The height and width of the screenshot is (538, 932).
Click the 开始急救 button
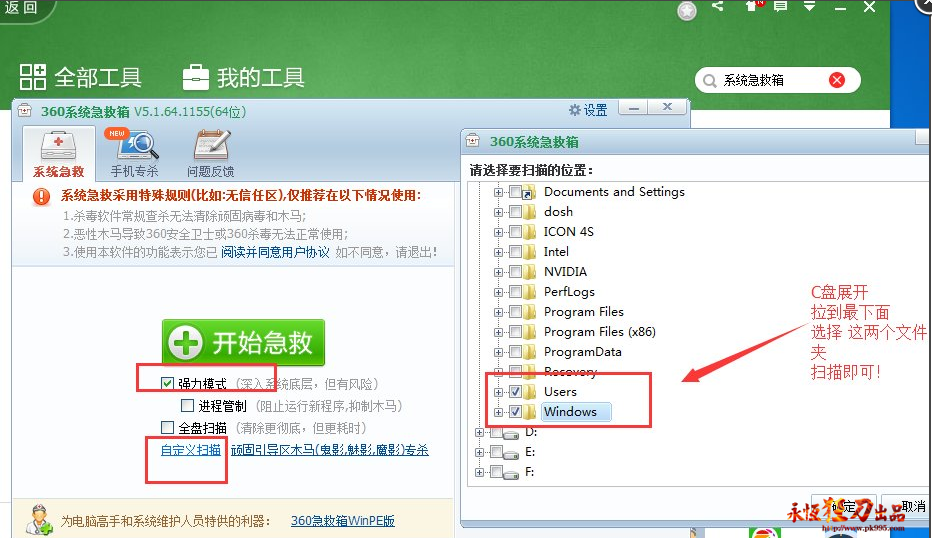pos(243,342)
